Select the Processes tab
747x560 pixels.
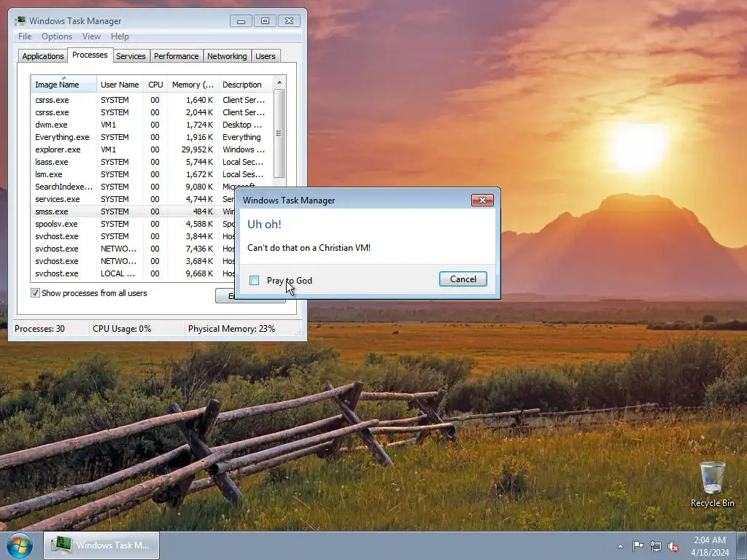click(90, 55)
